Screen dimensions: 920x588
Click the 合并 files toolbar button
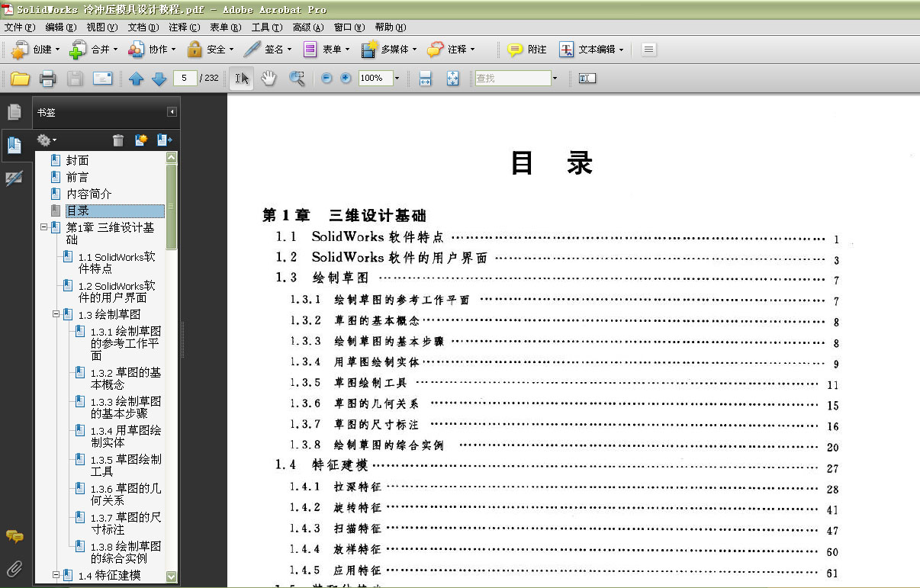click(94, 50)
